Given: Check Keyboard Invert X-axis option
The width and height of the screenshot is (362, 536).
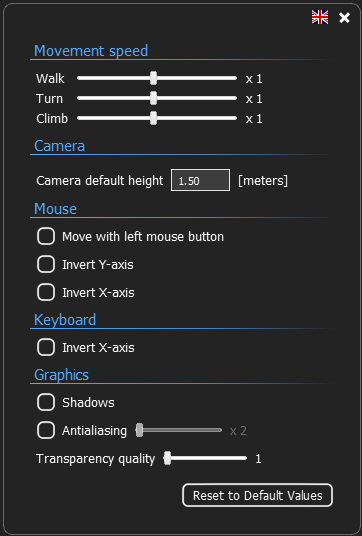Looking at the screenshot, I should tap(46, 347).
